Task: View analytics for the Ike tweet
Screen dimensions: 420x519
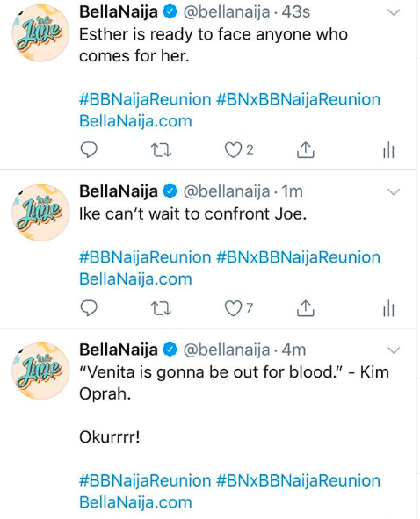Action: click(388, 308)
